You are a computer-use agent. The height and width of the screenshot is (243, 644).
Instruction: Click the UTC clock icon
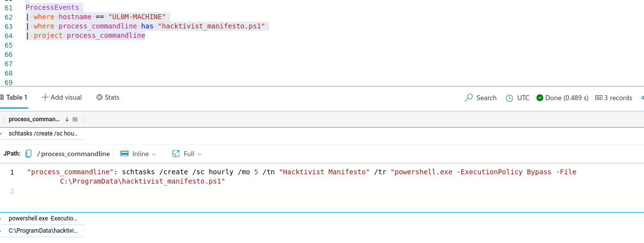(509, 98)
